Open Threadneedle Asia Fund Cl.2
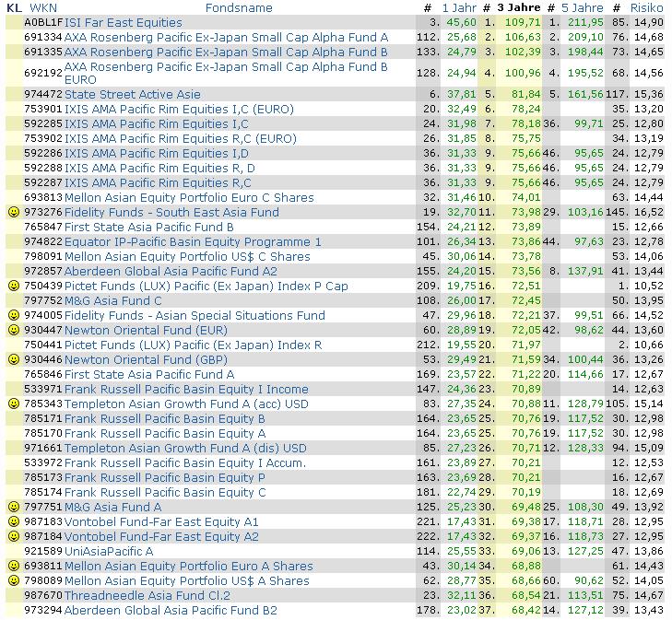Screen dimensions: 672x620 (147, 595)
